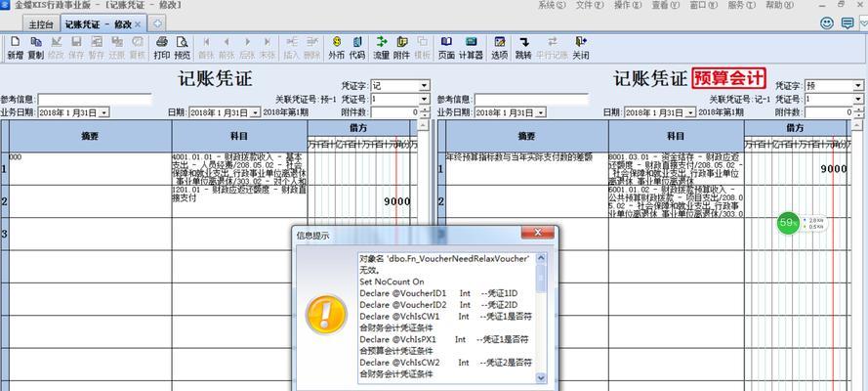Click the 还原 (Restore) toolbar icon
The height and width of the screenshot is (391, 868).
click(117, 48)
